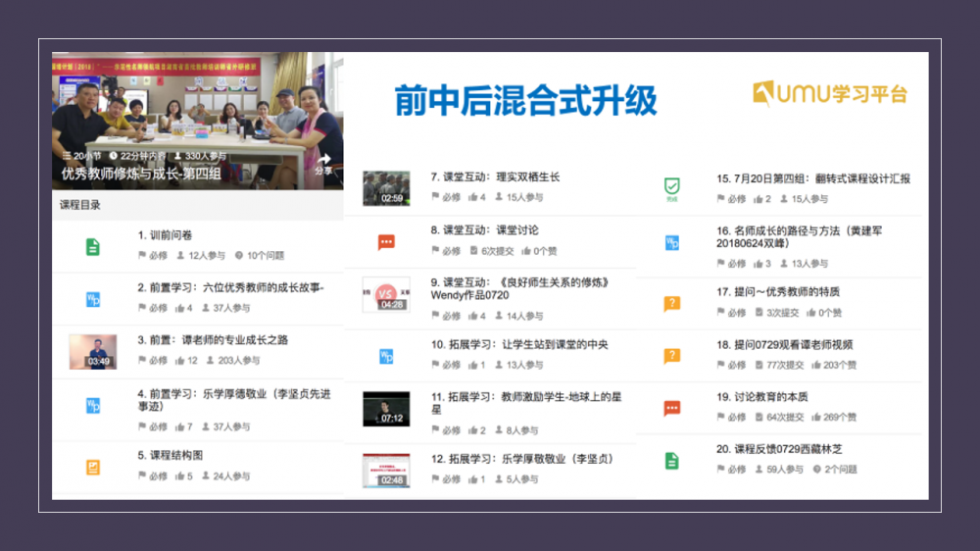
Task: Open the Wendy作品0720 video thumbnail
Action: pyautogui.click(x=386, y=294)
